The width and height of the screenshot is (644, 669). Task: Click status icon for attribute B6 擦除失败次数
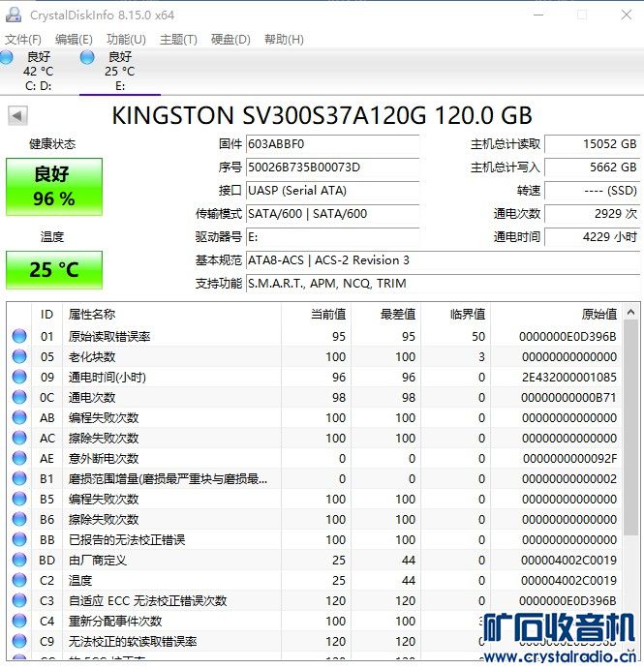coord(19,519)
